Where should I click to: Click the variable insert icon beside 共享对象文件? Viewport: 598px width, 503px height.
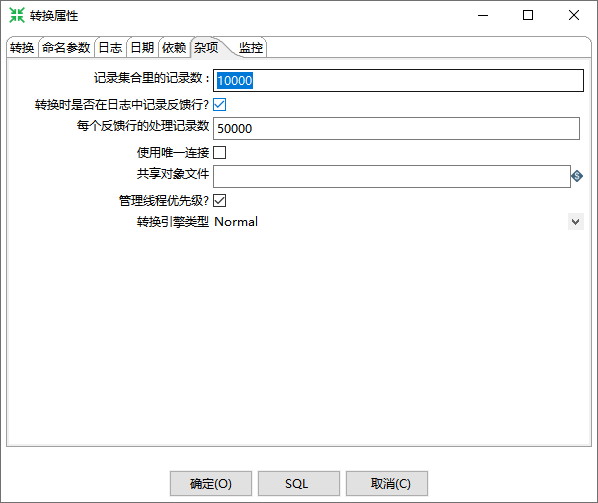tap(577, 176)
